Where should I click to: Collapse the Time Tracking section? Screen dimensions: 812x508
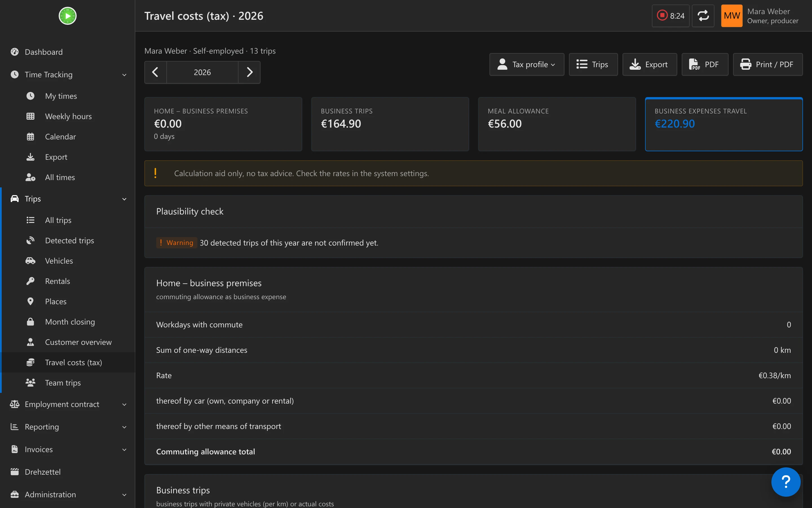(x=67, y=75)
